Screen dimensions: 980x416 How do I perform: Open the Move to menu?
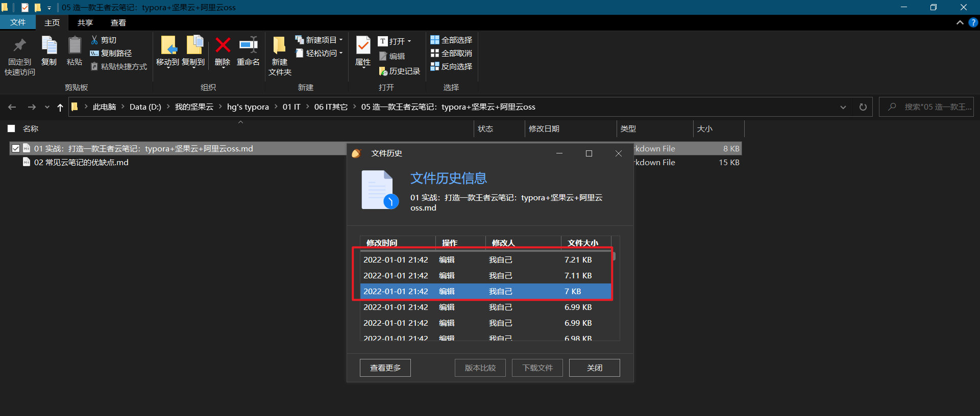(x=167, y=52)
